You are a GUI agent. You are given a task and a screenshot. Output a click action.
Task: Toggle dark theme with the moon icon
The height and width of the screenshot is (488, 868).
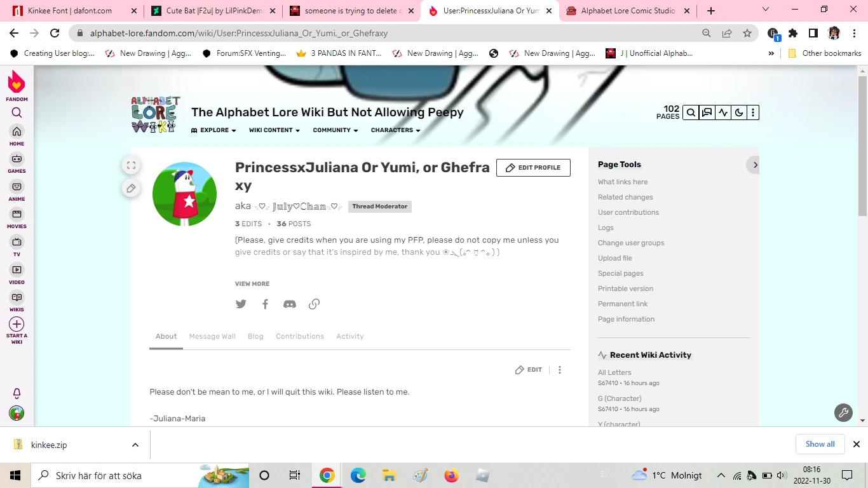[738, 112]
